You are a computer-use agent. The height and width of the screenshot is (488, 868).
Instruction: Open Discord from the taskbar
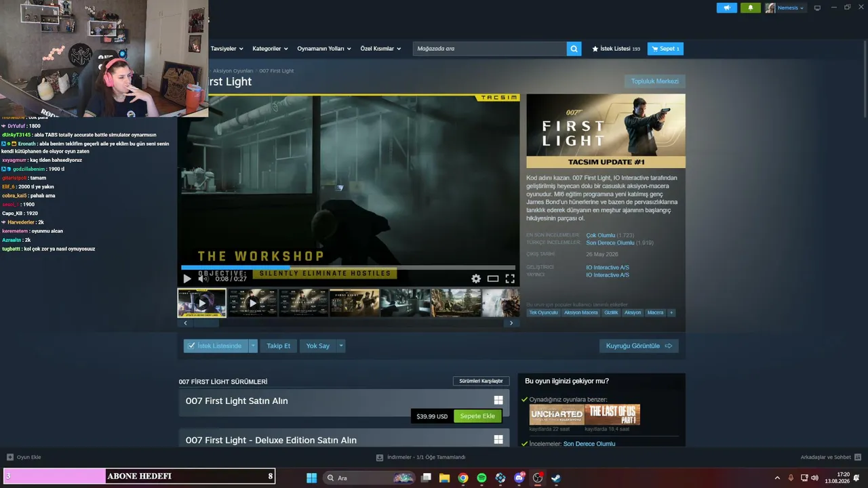pos(519,478)
